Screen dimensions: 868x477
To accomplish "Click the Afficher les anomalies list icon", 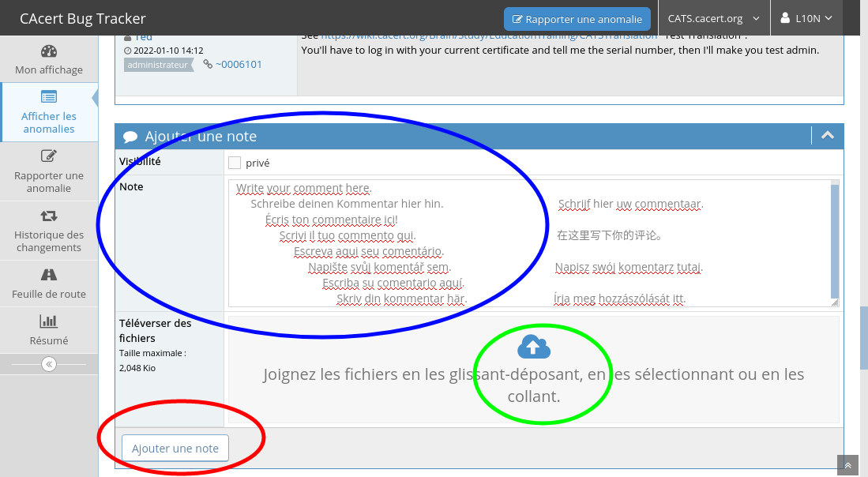I will tap(49, 97).
